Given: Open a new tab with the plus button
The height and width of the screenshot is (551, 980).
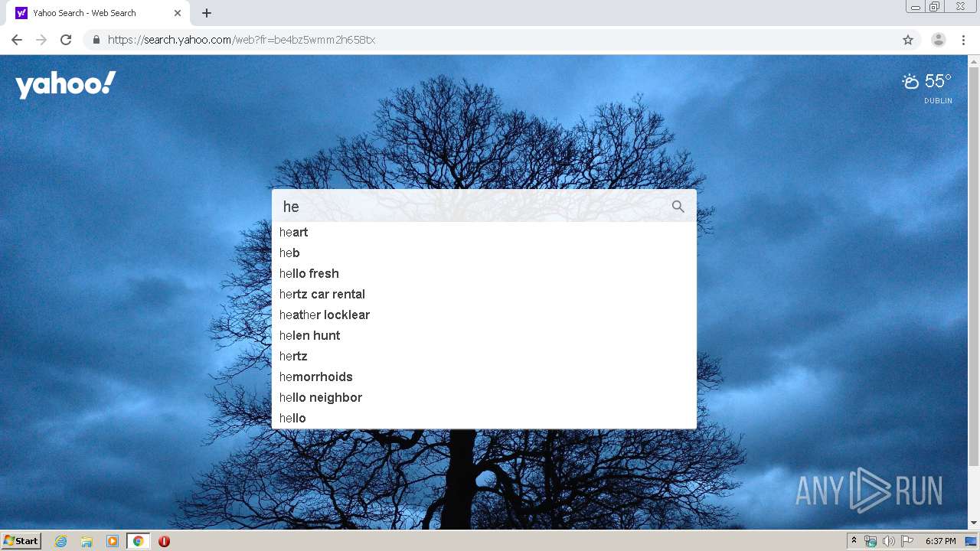Looking at the screenshot, I should [207, 13].
